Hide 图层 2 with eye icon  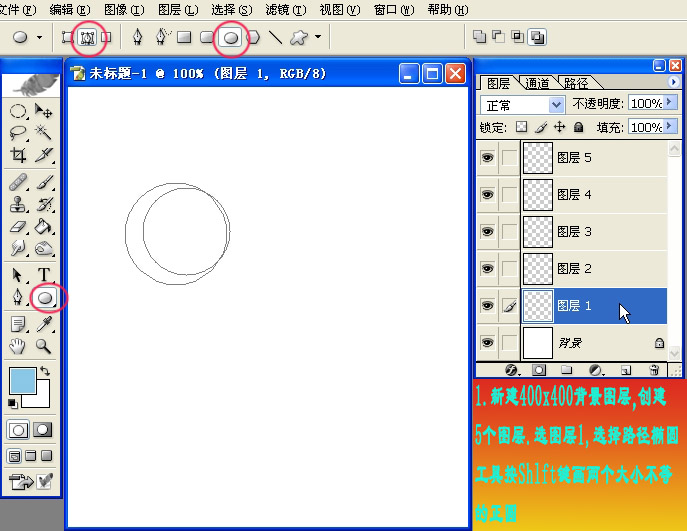[x=487, y=268]
